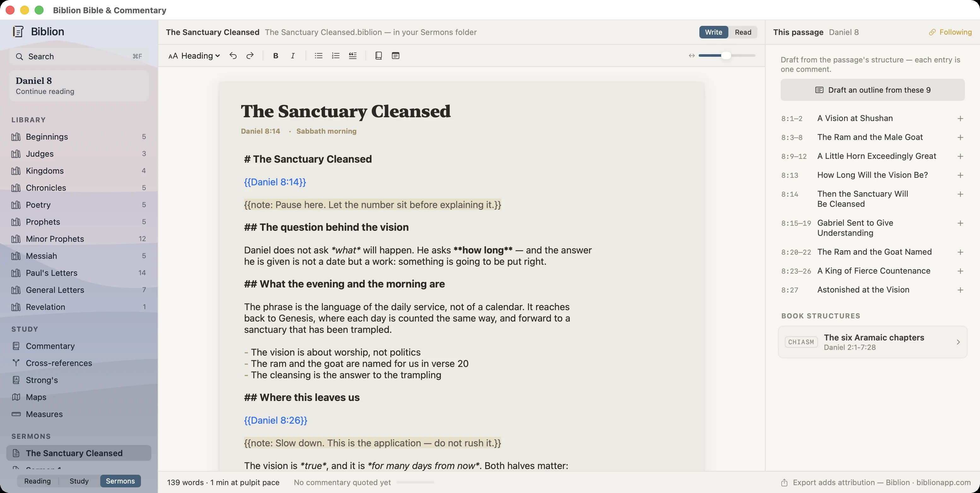Click the {{Daniel 8:14}} scripture link
Image resolution: width=980 pixels, height=493 pixels.
tap(275, 182)
